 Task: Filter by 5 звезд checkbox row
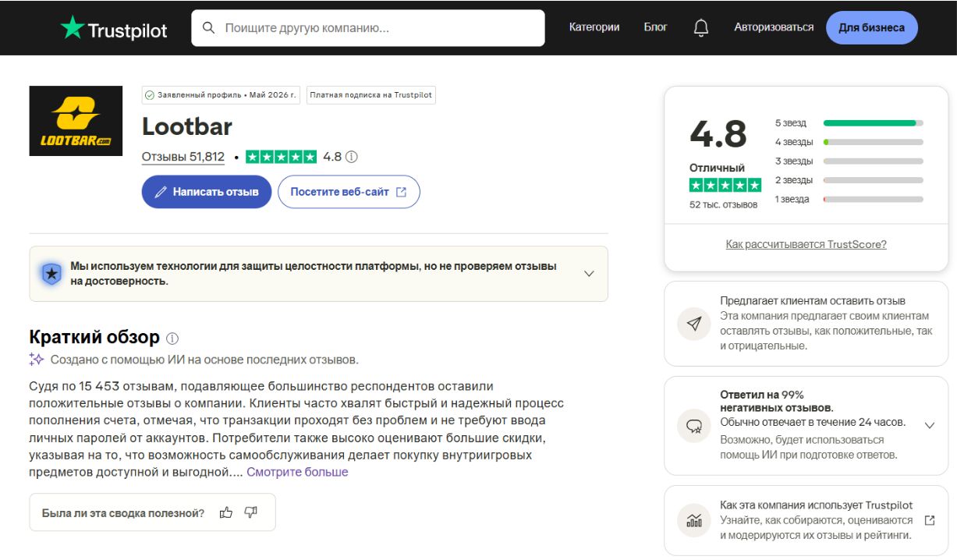click(849, 123)
